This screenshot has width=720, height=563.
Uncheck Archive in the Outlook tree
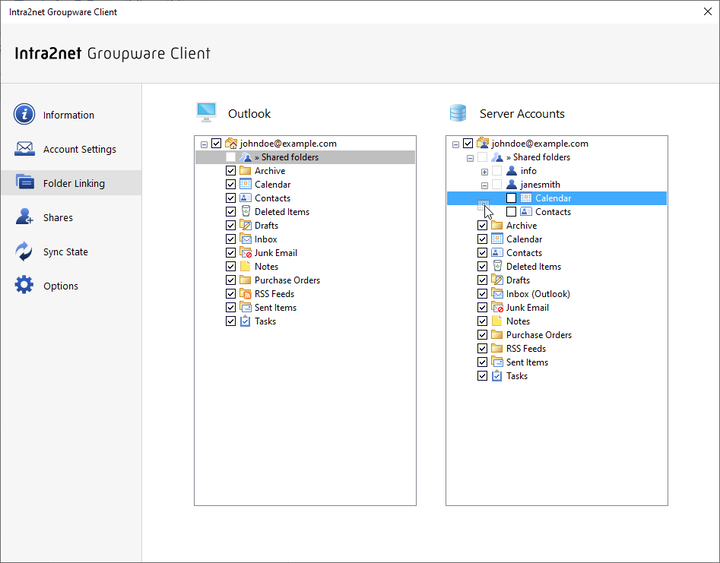[x=231, y=171]
